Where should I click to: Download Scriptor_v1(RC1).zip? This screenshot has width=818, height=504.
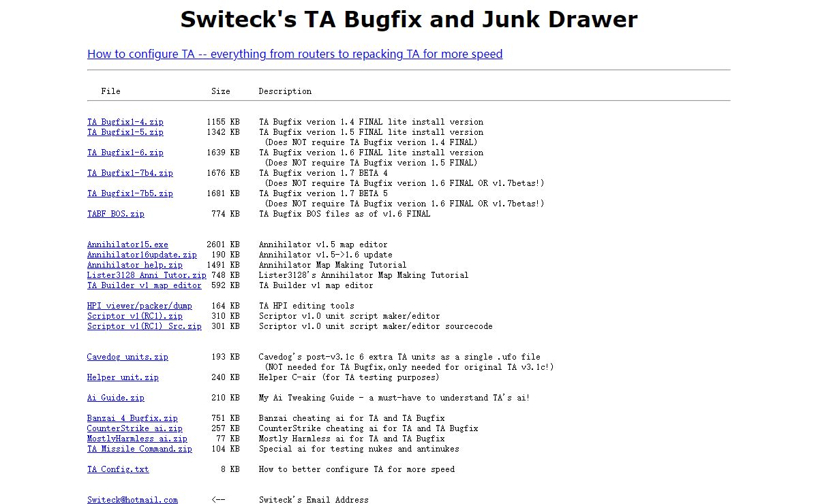[135, 316]
